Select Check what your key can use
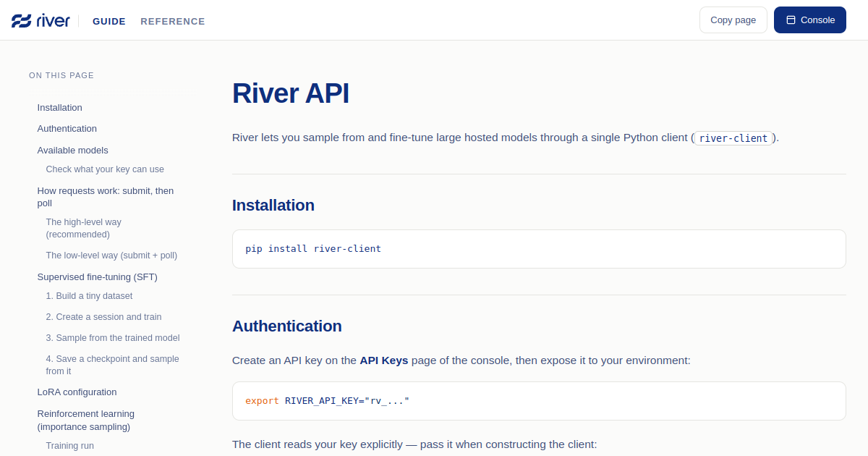This screenshot has width=868, height=456. [x=105, y=169]
